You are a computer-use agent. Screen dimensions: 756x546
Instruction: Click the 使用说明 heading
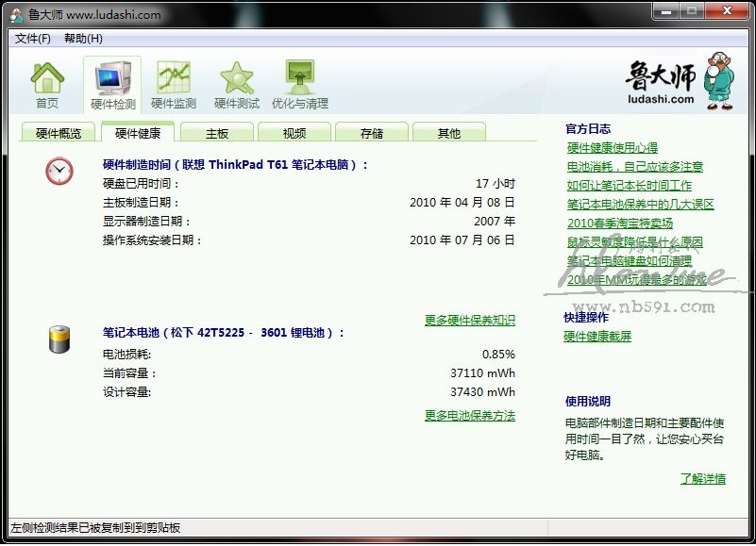pyautogui.click(x=588, y=401)
